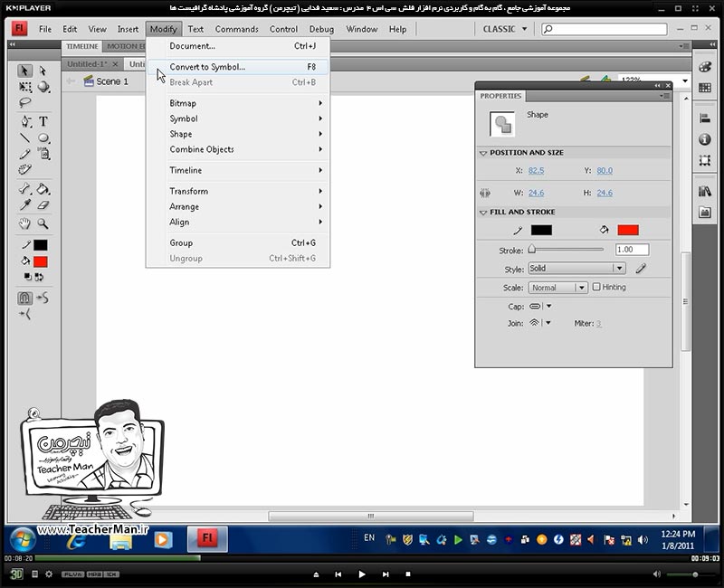Open the Swatches panel from the dock
This screenshot has height=588, width=724.
click(x=705, y=87)
